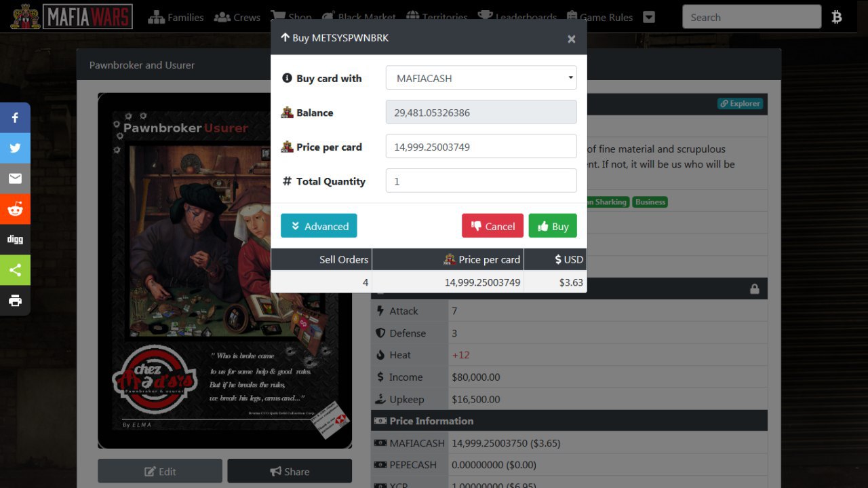Viewport: 868px width, 488px height.
Task: Click the Heat flame icon
Action: [x=380, y=355]
